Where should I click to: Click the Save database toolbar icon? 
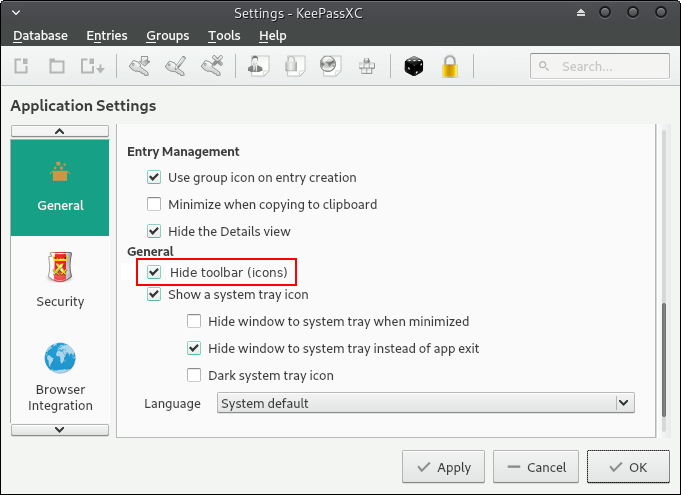tap(92, 66)
